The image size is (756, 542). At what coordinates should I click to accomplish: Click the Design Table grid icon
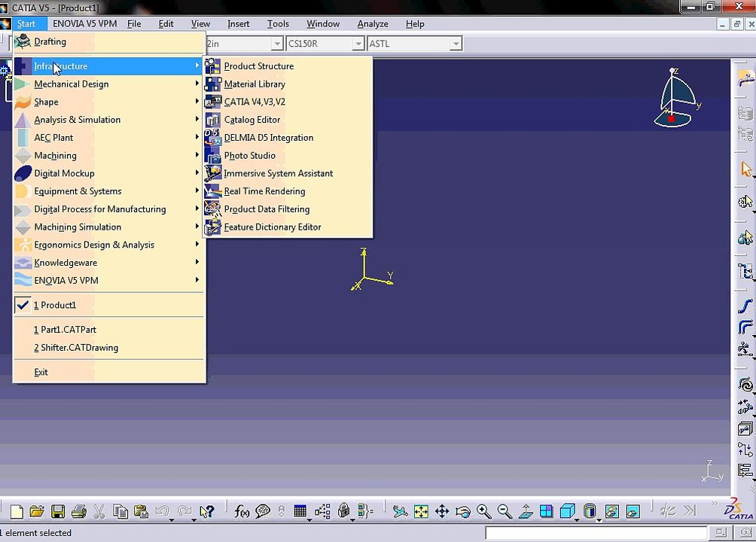[x=300, y=511]
